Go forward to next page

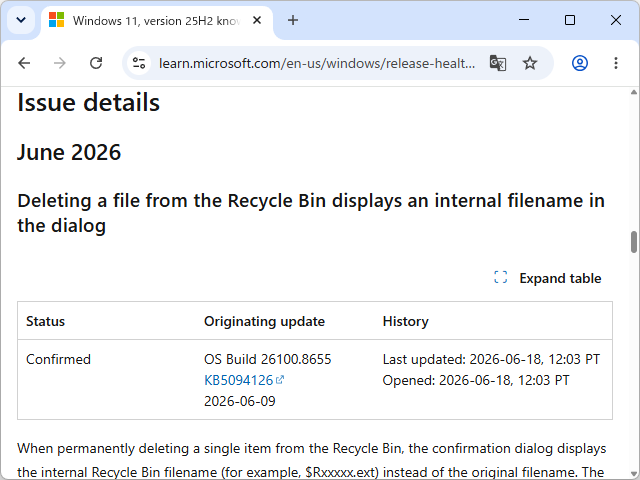[60, 63]
